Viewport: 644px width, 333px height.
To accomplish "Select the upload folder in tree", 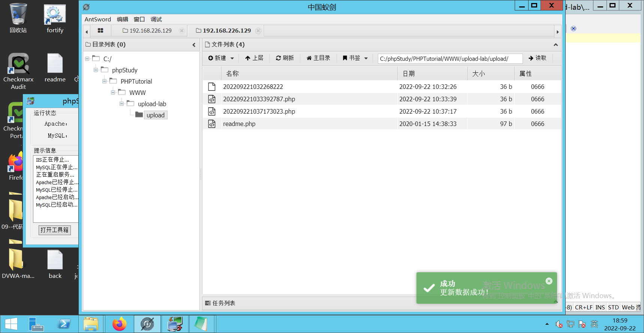I will click(x=155, y=115).
